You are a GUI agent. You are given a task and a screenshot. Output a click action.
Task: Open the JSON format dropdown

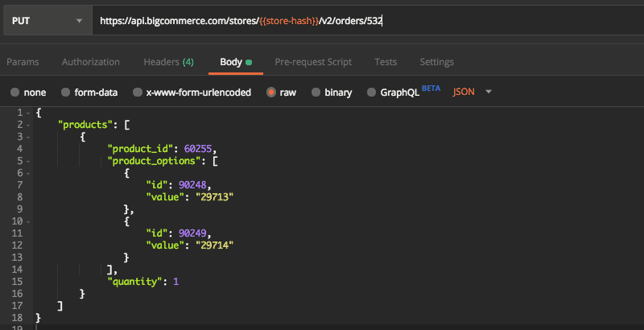[472, 92]
